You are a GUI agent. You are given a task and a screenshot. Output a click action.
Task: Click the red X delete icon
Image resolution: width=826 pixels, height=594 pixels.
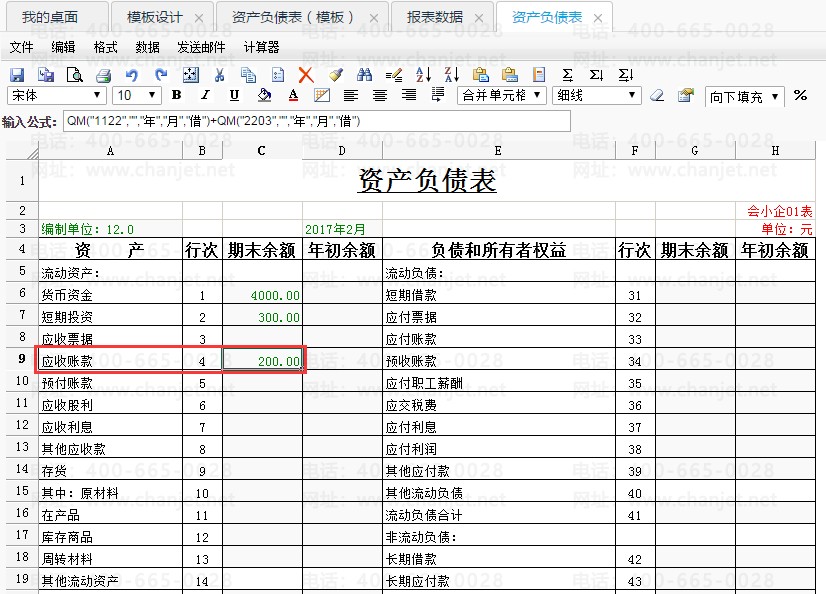pos(306,75)
